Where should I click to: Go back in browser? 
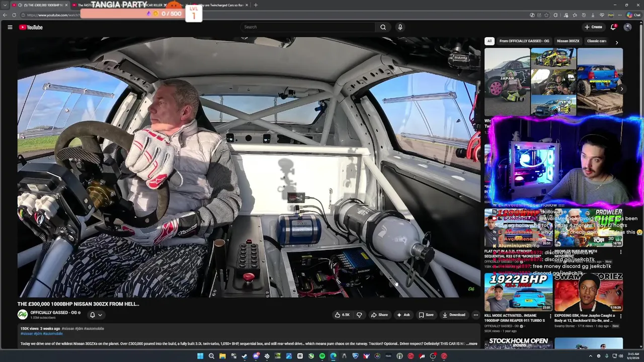click(5, 15)
